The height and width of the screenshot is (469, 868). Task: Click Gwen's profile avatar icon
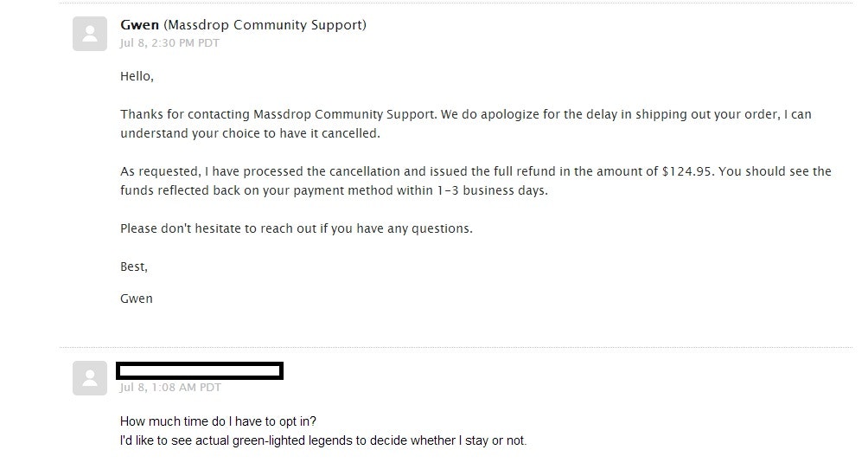point(90,34)
